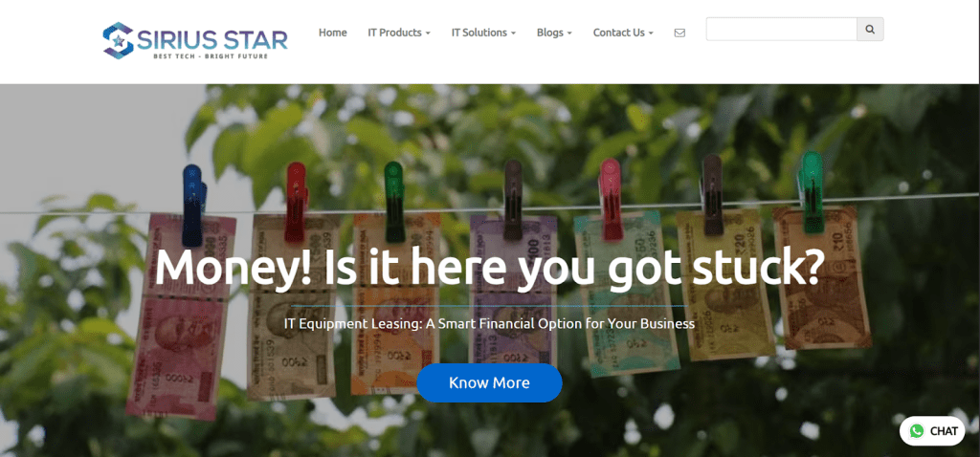Image resolution: width=980 pixels, height=457 pixels.
Task: Click the IT Equipment Leasing subtitle text
Action: point(489,324)
